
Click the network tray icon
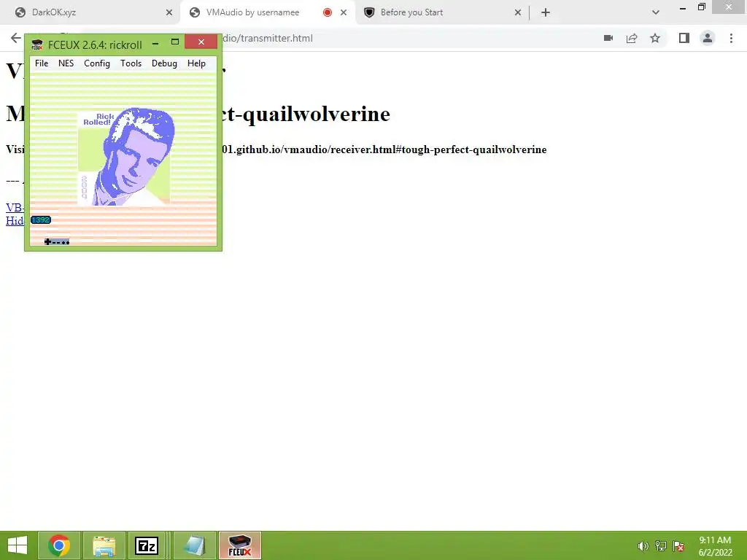coord(661,546)
